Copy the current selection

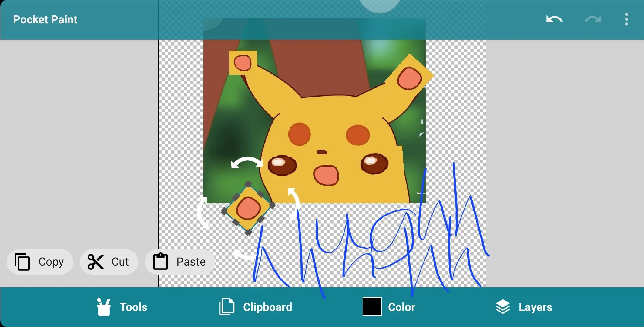tap(40, 262)
